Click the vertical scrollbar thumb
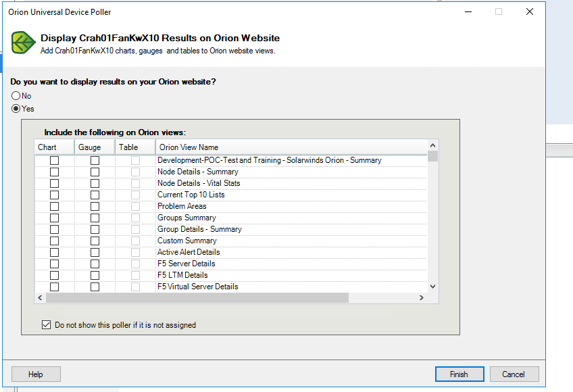The image size is (573, 392). (x=432, y=156)
